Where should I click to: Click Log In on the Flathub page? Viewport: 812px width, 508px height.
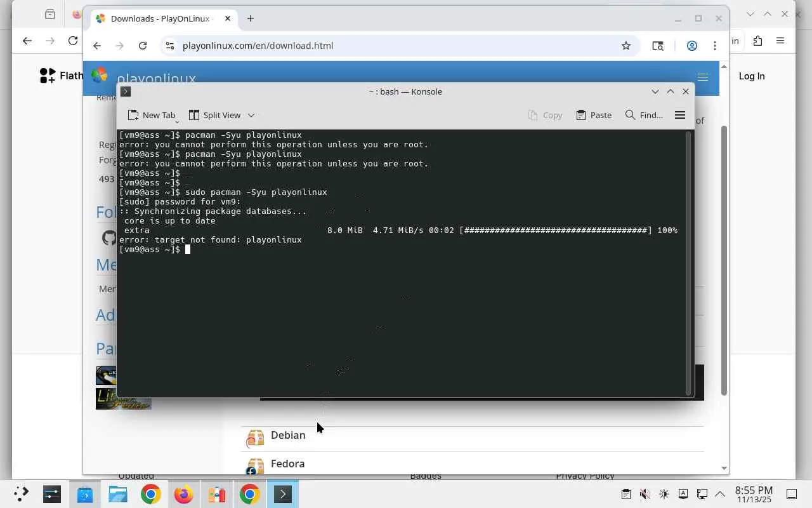click(x=752, y=76)
